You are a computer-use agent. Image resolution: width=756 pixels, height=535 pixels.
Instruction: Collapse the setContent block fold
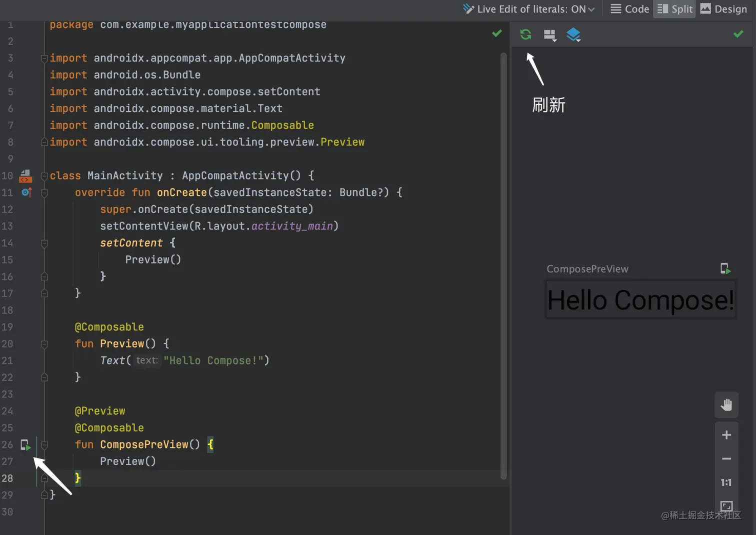pyautogui.click(x=44, y=243)
